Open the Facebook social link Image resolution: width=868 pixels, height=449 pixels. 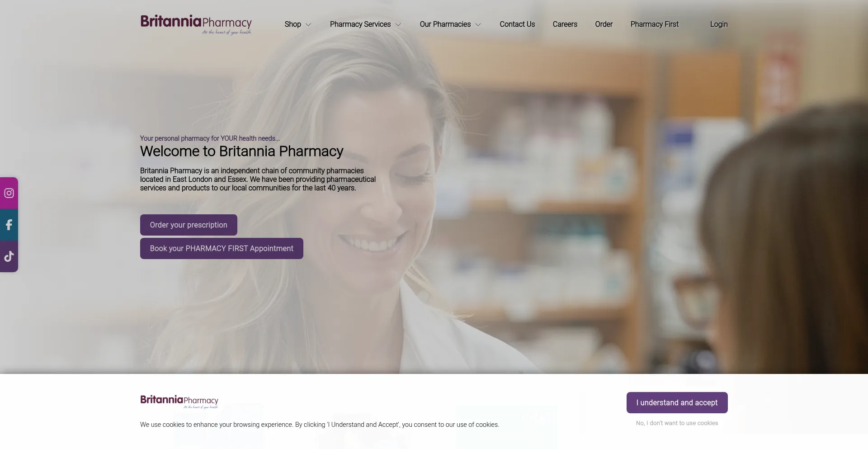[x=9, y=225]
